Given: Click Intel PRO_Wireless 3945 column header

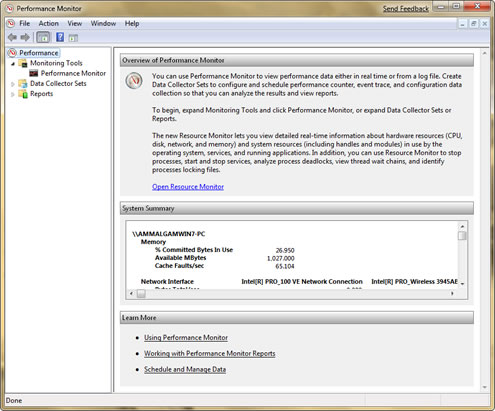Looking at the screenshot, I should (x=414, y=281).
